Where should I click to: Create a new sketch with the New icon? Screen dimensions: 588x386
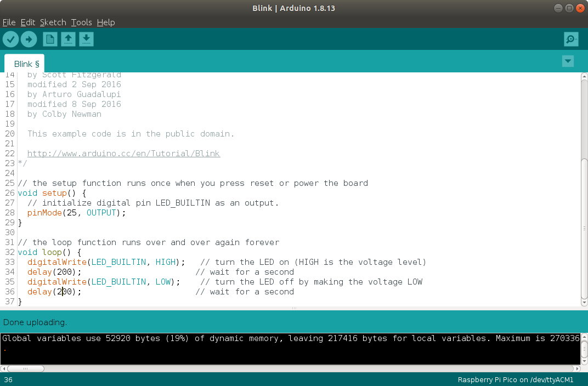click(50, 39)
